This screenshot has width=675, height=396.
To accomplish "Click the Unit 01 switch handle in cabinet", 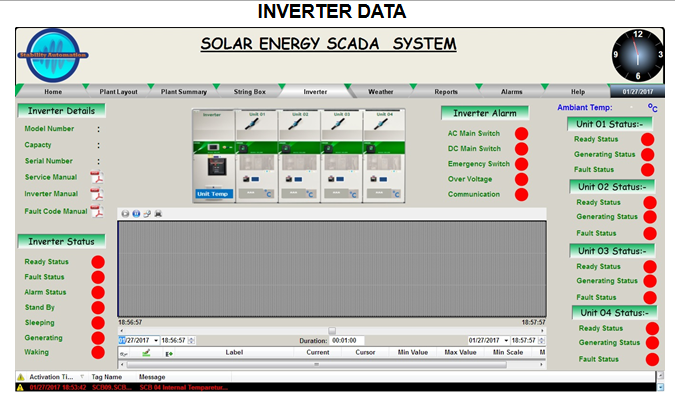I will (x=252, y=124).
